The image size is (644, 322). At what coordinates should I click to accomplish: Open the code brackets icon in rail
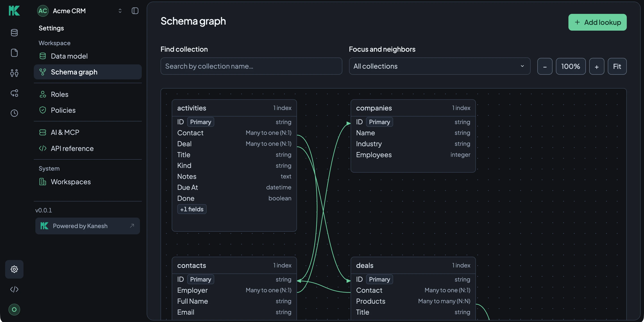point(14,289)
